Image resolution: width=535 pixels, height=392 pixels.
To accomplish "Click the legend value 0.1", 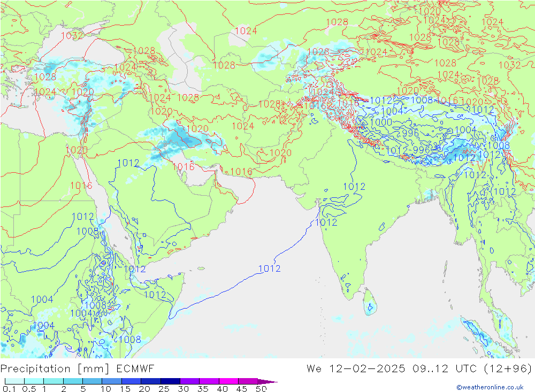I will tap(9, 389).
